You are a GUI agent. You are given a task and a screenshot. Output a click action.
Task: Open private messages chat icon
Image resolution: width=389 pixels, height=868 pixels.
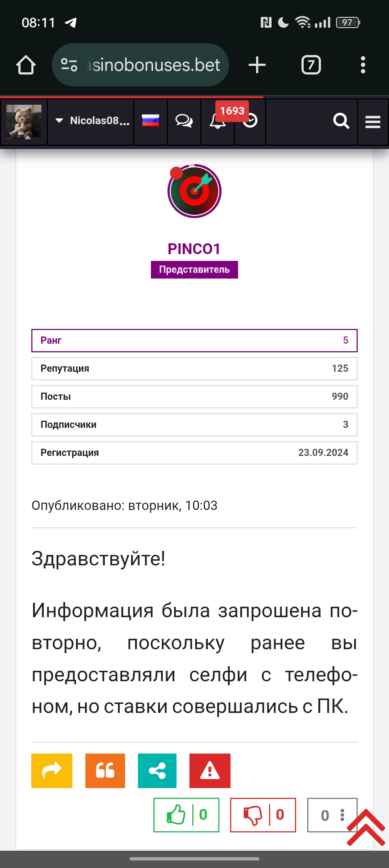pyautogui.click(x=184, y=121)
